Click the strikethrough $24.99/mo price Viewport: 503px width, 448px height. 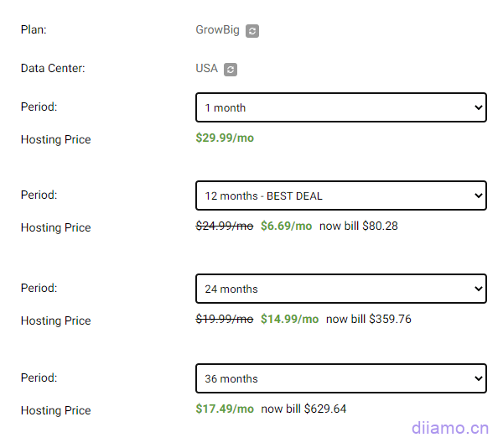(224, 226)
